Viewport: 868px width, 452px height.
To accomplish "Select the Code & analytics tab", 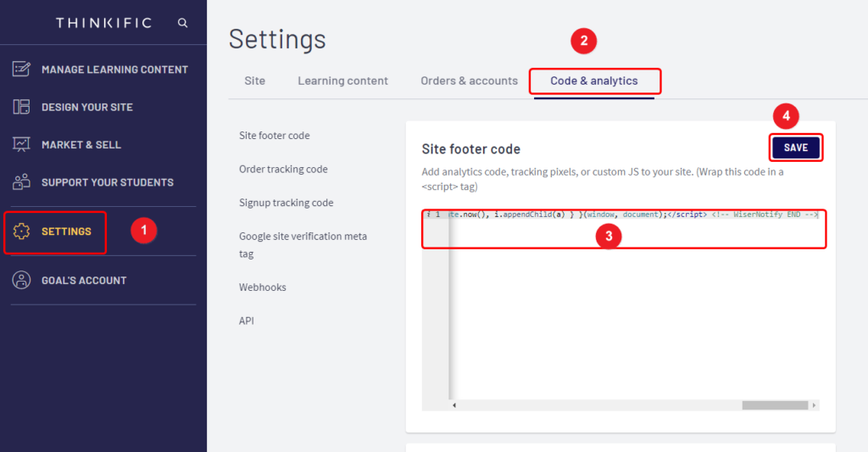I will coord(594,81).
